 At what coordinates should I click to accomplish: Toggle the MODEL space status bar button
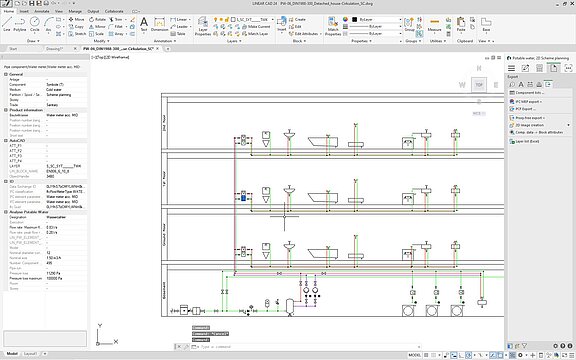point(414,355)
